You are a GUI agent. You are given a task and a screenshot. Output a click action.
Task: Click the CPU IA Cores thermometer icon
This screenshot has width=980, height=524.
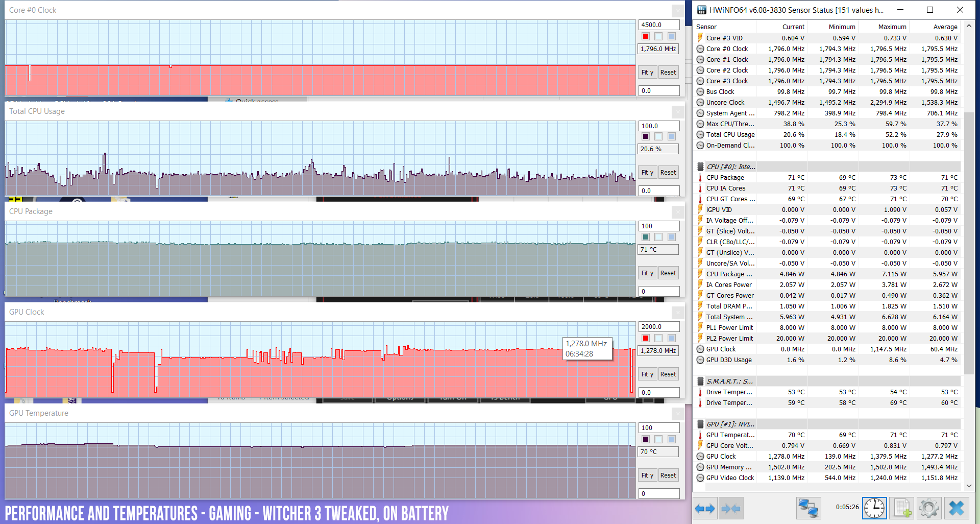click(700, 188)
